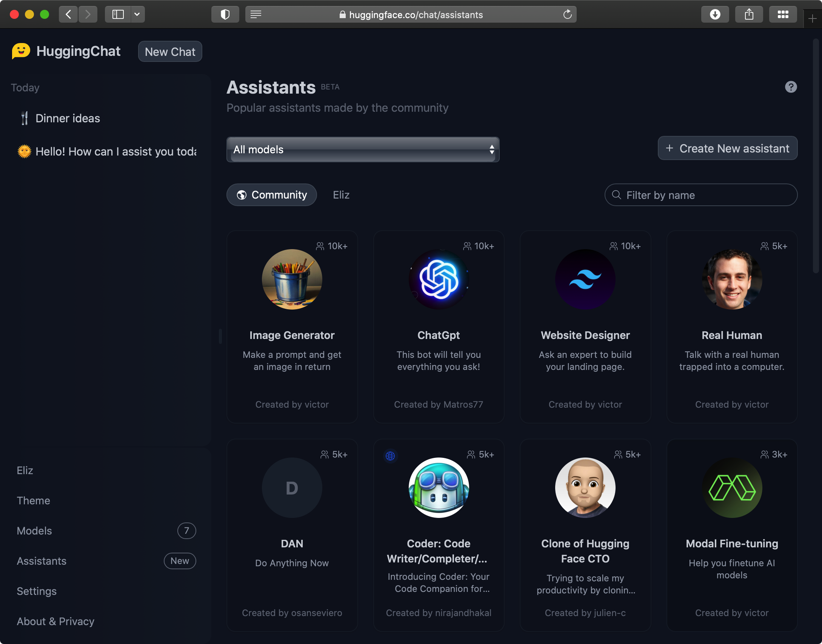
Task: Click the Models count badge 7
Action: [x=186, y=531]
